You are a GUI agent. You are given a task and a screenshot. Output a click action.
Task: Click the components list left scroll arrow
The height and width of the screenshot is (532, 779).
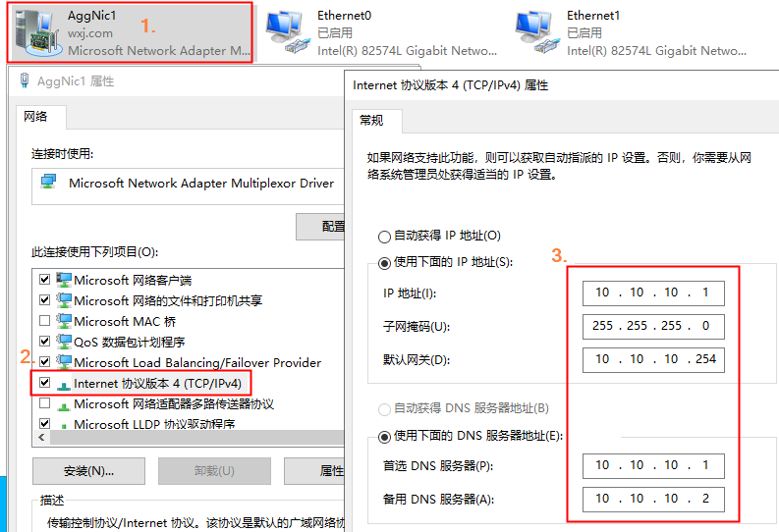point(41,437)
